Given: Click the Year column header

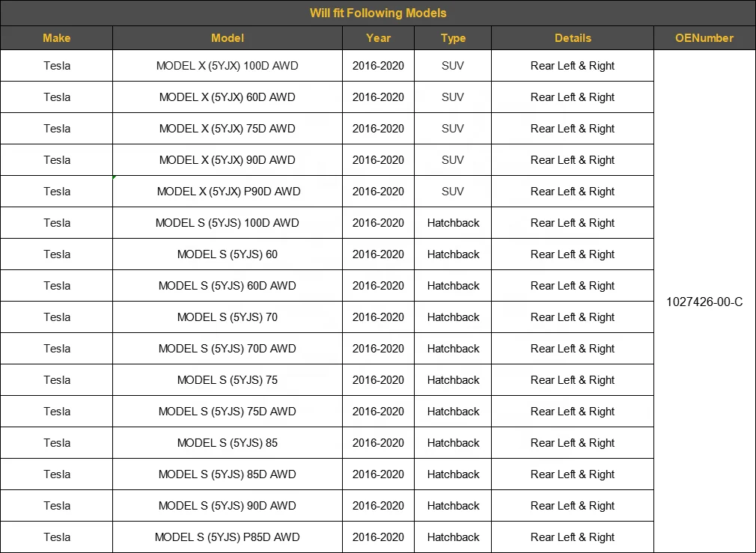Looking at the screenshot, I should click(x=378, y=38).
